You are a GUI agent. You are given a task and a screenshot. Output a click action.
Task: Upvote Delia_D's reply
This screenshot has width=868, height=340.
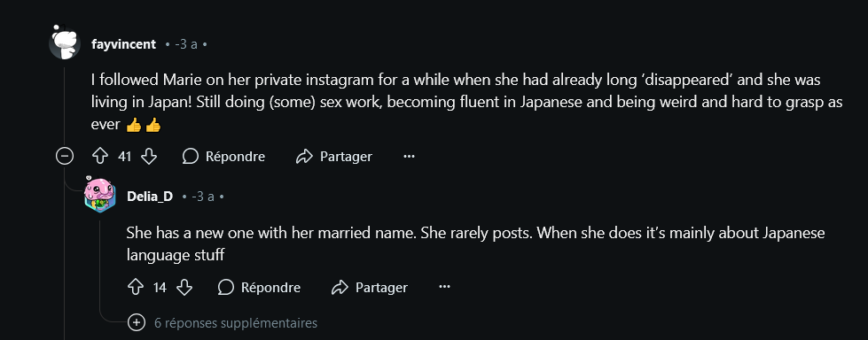pos(136,288)
